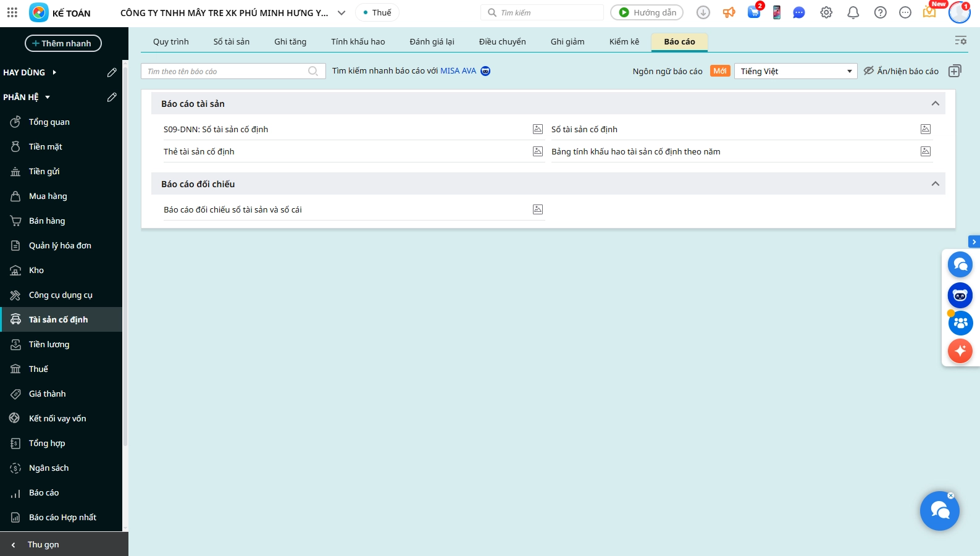Open the notifications bell

853,12
